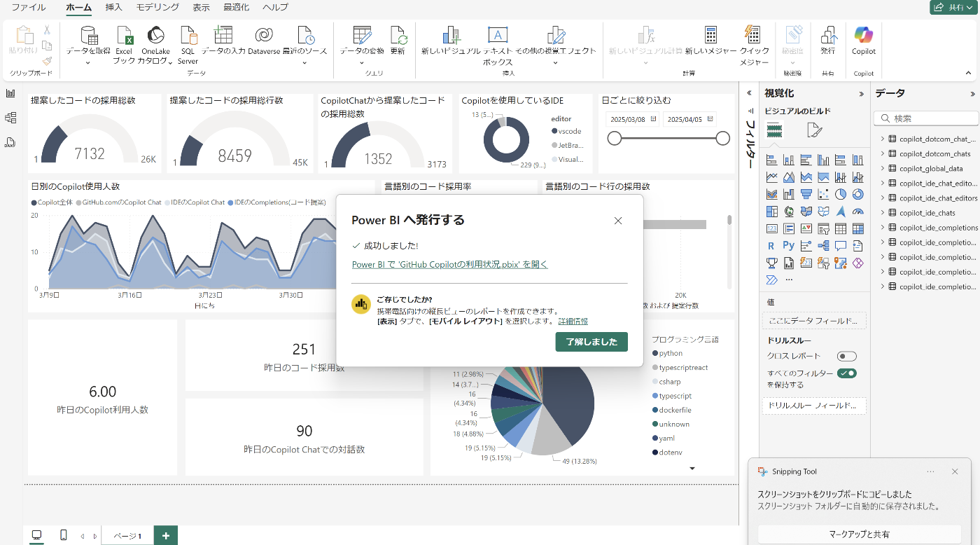
Task: Insert a テキスト ボックス from the ribbon
Action: [498, 46]
